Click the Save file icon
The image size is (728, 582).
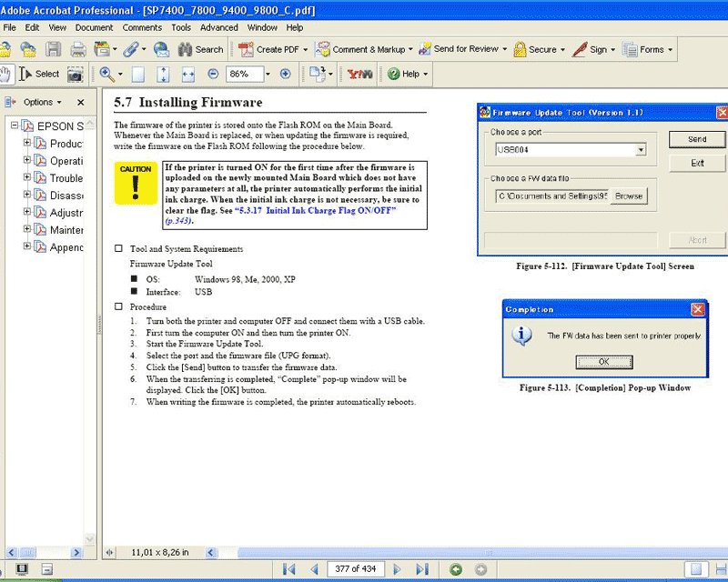[x=53, y=49]
